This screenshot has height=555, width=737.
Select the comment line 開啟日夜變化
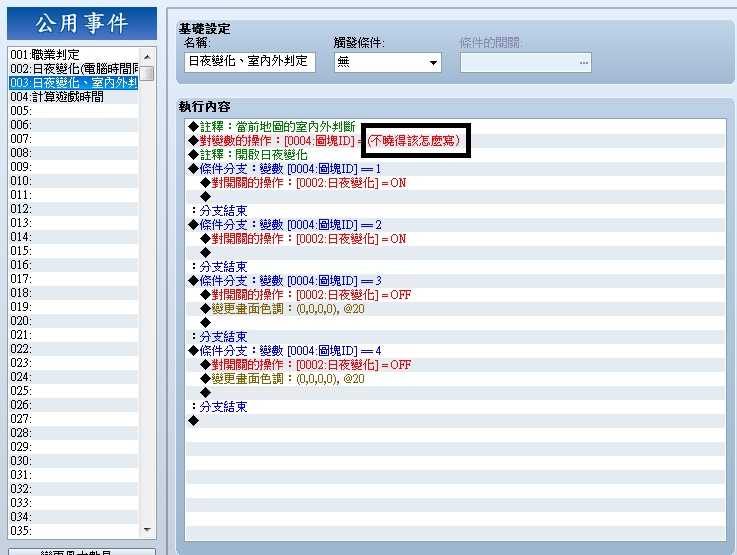455,155
